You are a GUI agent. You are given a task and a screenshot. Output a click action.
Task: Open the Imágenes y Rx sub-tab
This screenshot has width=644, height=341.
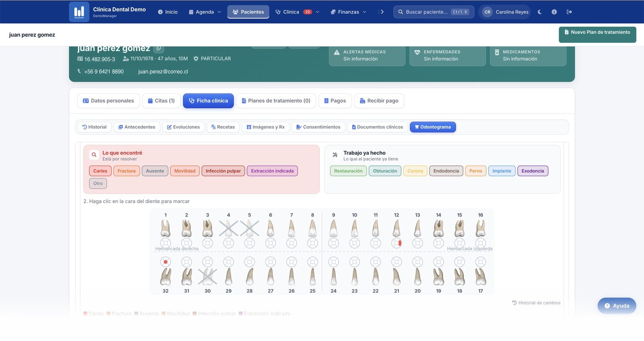pos(266,127)
